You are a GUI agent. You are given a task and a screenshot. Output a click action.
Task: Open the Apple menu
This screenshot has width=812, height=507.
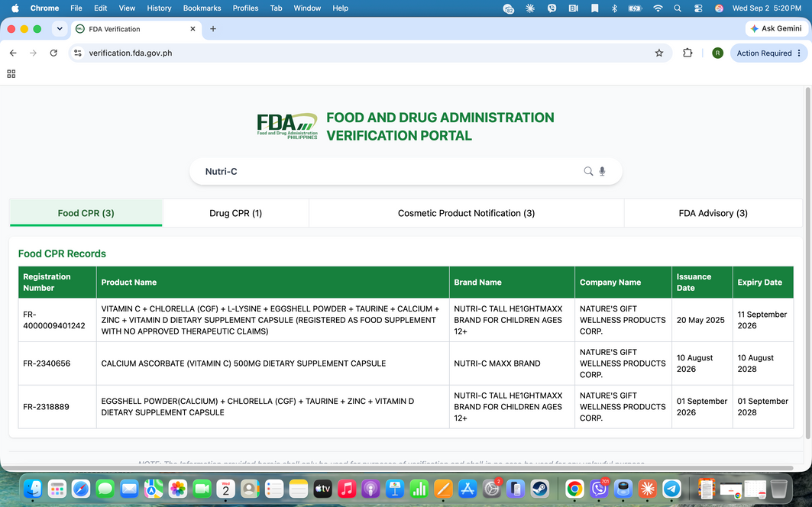[x=15, y=8]
